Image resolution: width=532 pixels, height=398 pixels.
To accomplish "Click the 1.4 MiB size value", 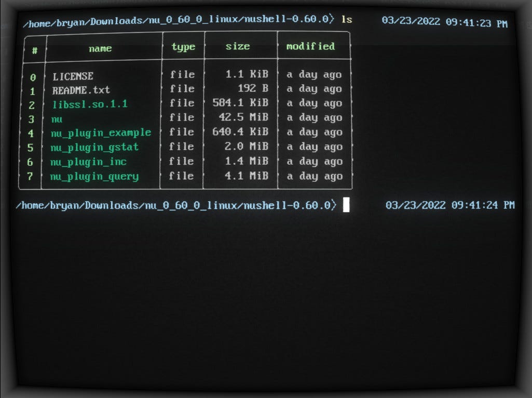I will (x=247, y=161).
